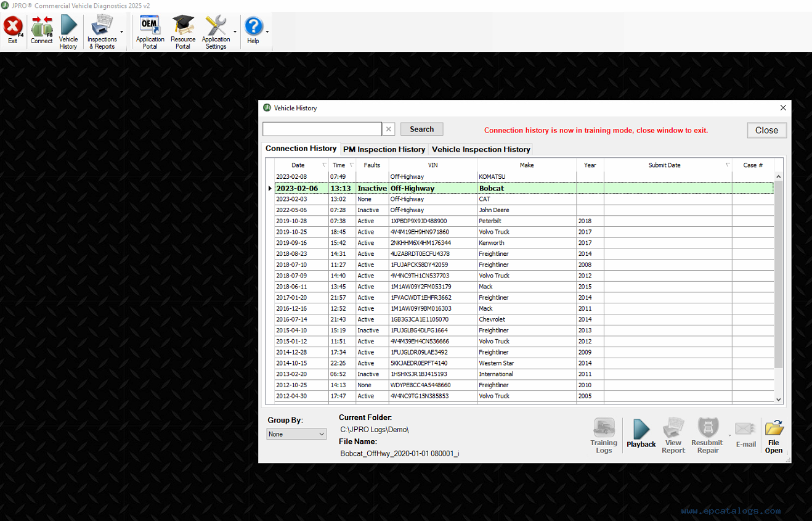Switch to PM Inspection History tab
This screenshot has height=521, width=812.
point(384,149)
